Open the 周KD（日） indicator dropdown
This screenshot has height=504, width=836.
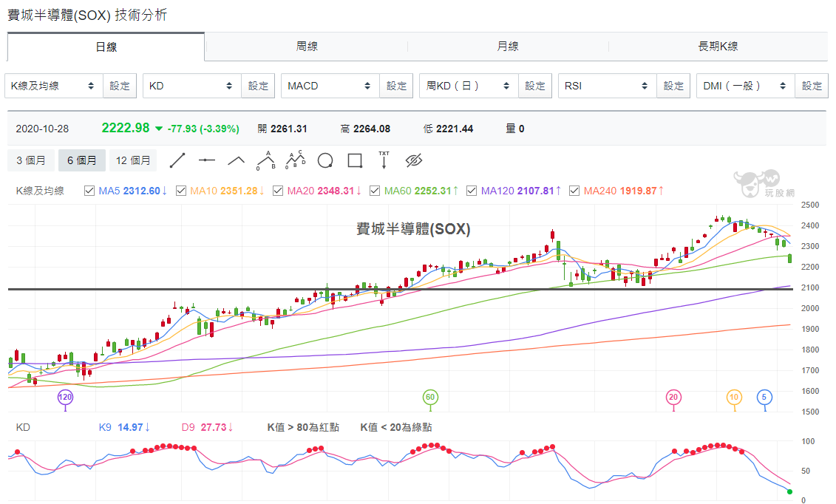pos(469,86)
